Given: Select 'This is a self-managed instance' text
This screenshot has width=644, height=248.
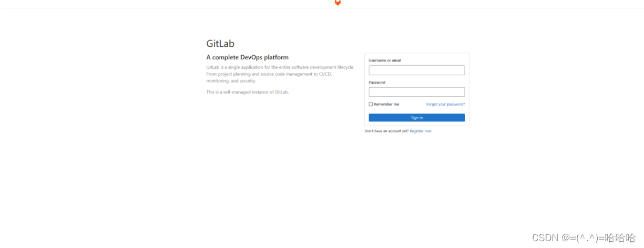Looking at the screenshot, I should click(x=248, y=92).
